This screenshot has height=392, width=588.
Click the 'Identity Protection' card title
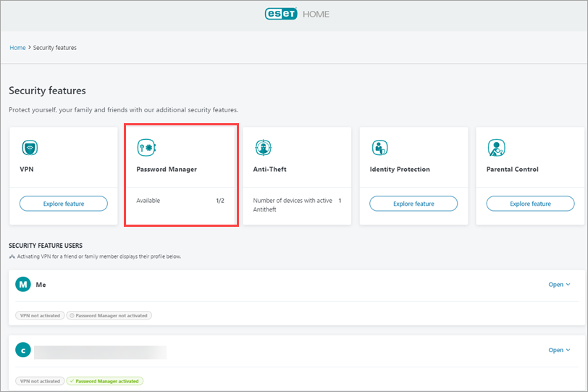(400, 169)
